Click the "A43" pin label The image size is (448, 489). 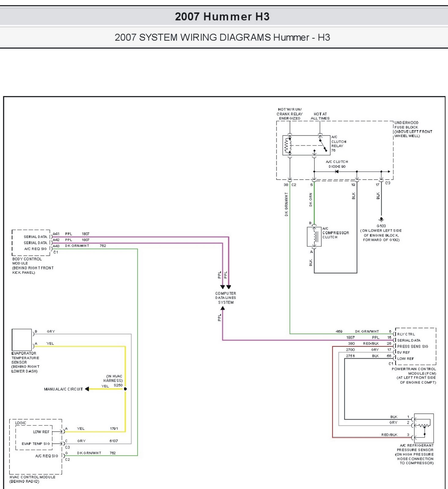56,246
